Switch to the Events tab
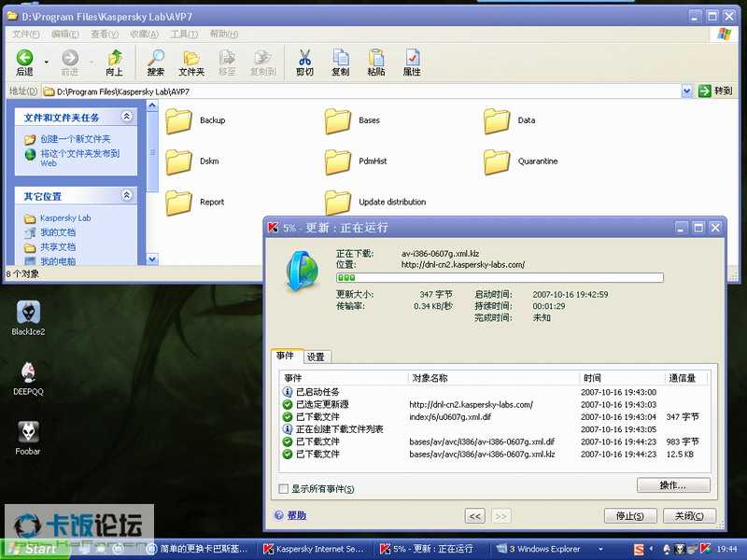The image size is (747, 560). click(x=286, y=356)
